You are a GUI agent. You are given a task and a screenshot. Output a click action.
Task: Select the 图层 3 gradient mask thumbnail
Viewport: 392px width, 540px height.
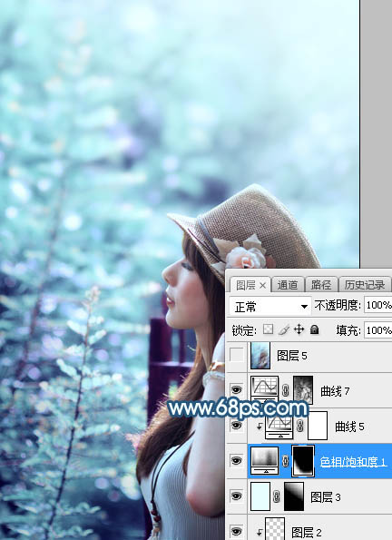(x=294, y=496)
